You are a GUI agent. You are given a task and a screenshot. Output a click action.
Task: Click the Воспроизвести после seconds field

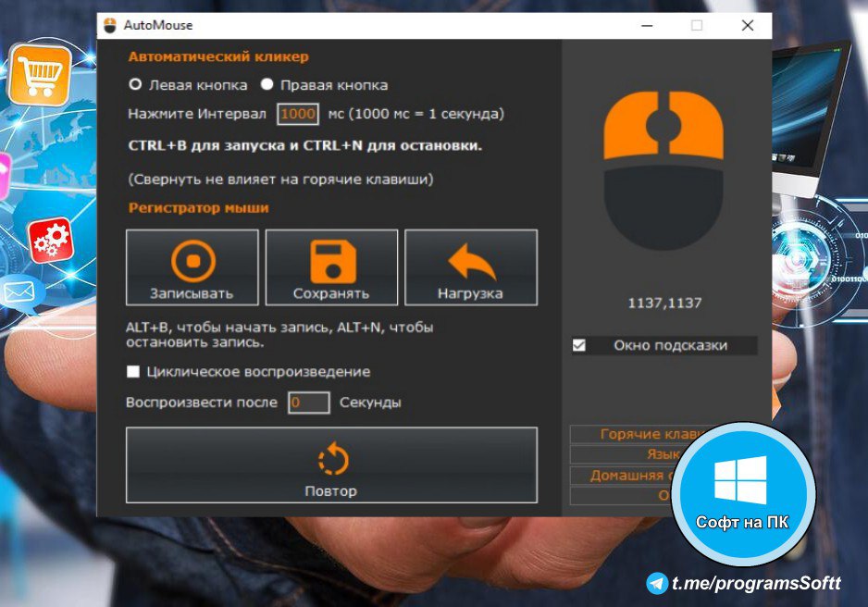[x=308, y=403]
